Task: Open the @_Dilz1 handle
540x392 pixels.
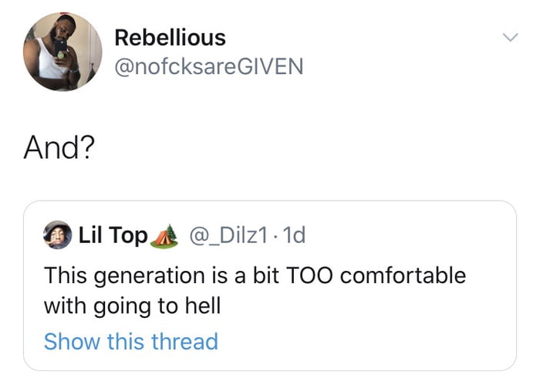Action: coord(231,235)
